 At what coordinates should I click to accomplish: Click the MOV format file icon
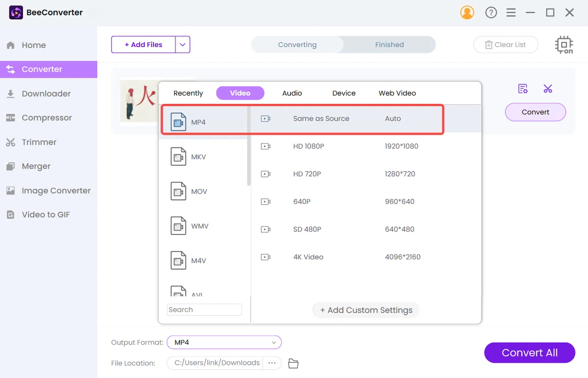pos(178,191)
